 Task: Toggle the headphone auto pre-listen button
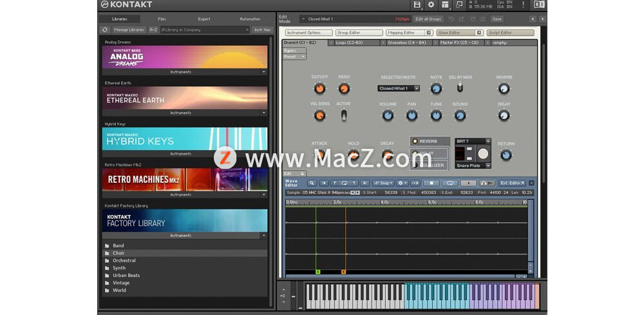(487, 183)
